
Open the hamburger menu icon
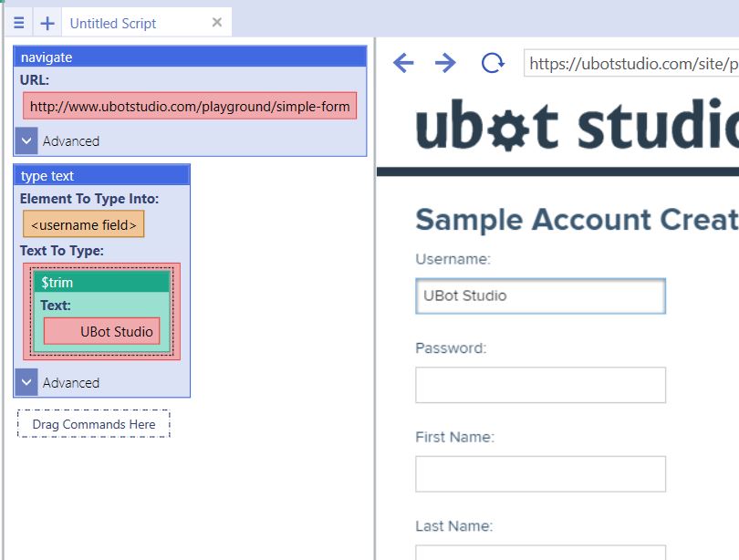point(19,23)
